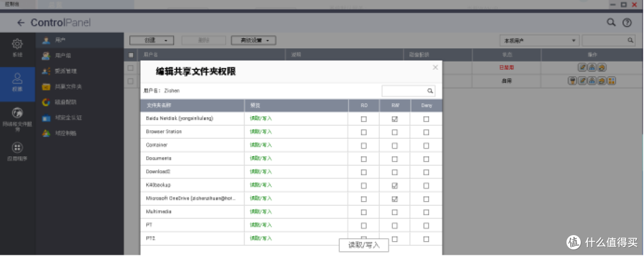The height and width of the screenshot is (256, 644).
Task: Check RO for Browser Station
Action: click(364, 132)
